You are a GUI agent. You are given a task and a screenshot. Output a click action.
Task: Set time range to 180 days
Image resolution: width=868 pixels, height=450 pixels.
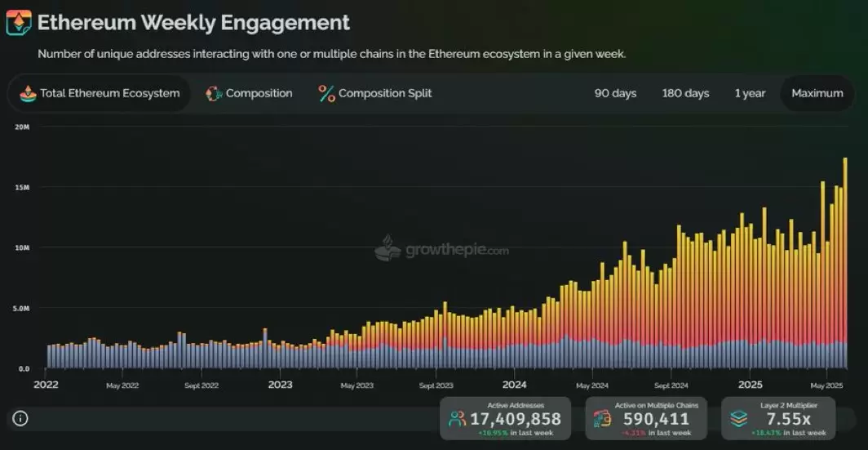click(685, 94)
